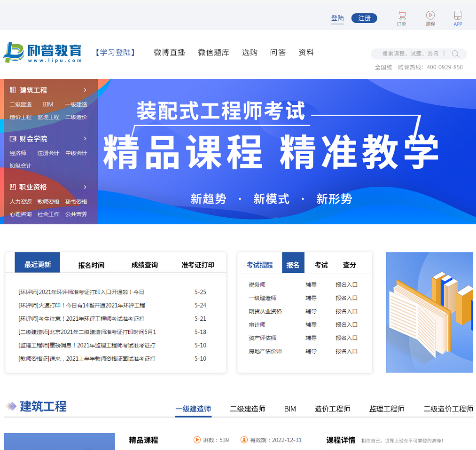Click the search magnifier icon
476x450 pixels.
[x=455, y=54]
